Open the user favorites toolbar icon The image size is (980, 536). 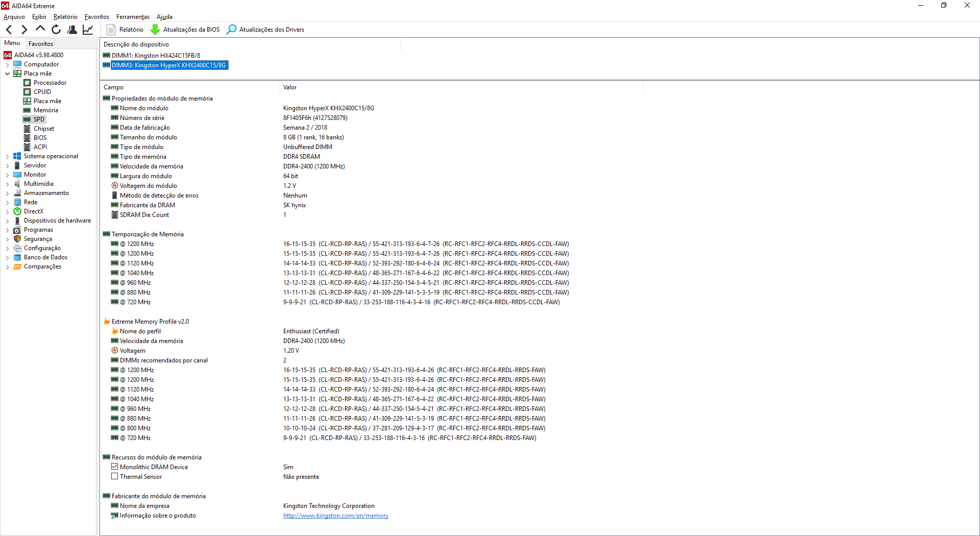72,30
